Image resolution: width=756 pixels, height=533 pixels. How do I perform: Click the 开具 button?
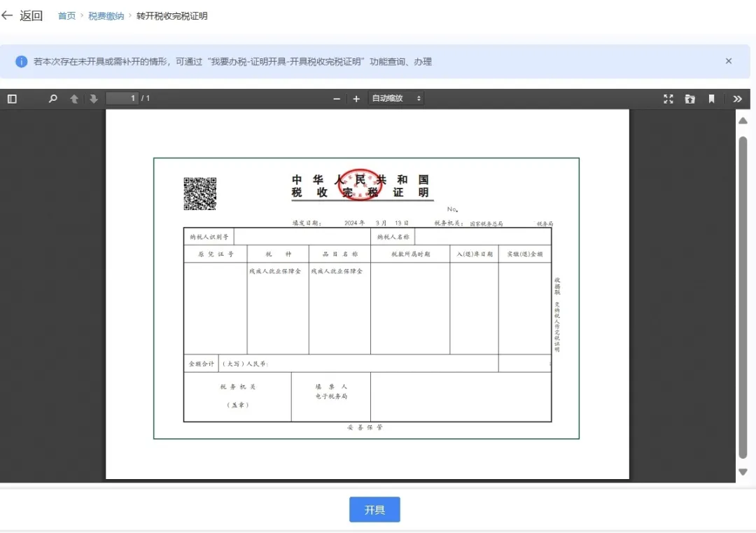pos(374,509)
